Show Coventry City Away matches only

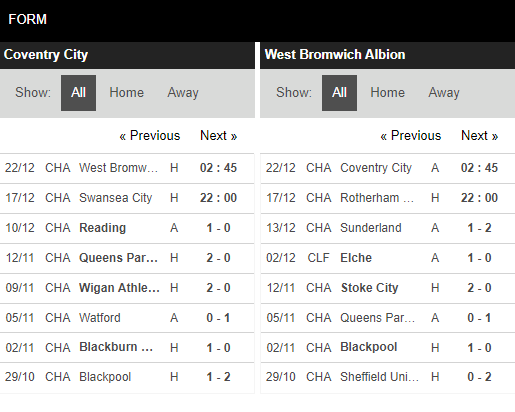point(183,93)
